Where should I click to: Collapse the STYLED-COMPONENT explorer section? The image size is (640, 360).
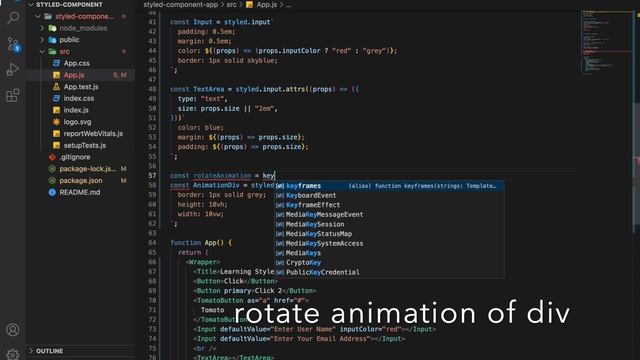tap(31, 4)
